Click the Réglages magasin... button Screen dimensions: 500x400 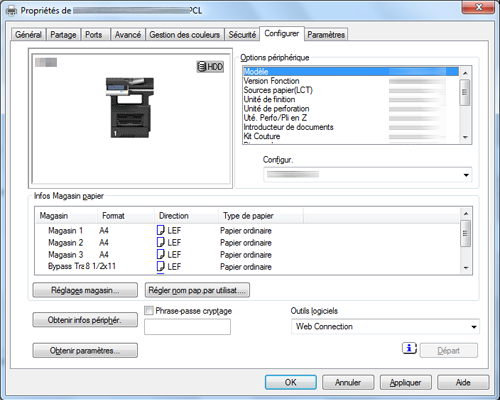85,290
